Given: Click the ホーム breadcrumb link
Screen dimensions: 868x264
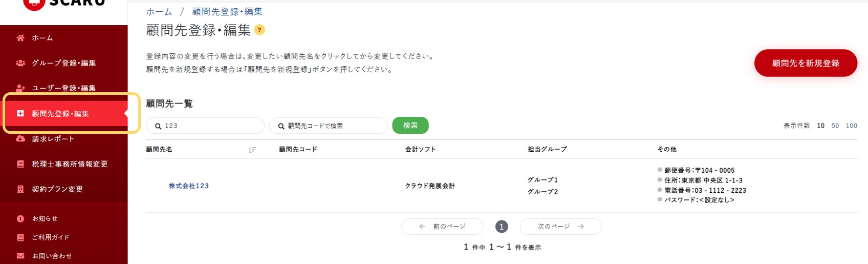Looking at the screenshot, I should click(x=159, y=11).
